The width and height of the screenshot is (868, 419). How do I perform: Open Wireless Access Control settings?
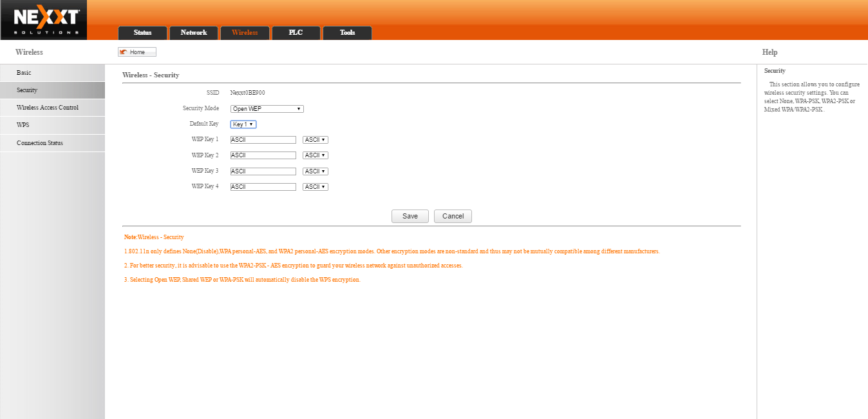point(52,108)
